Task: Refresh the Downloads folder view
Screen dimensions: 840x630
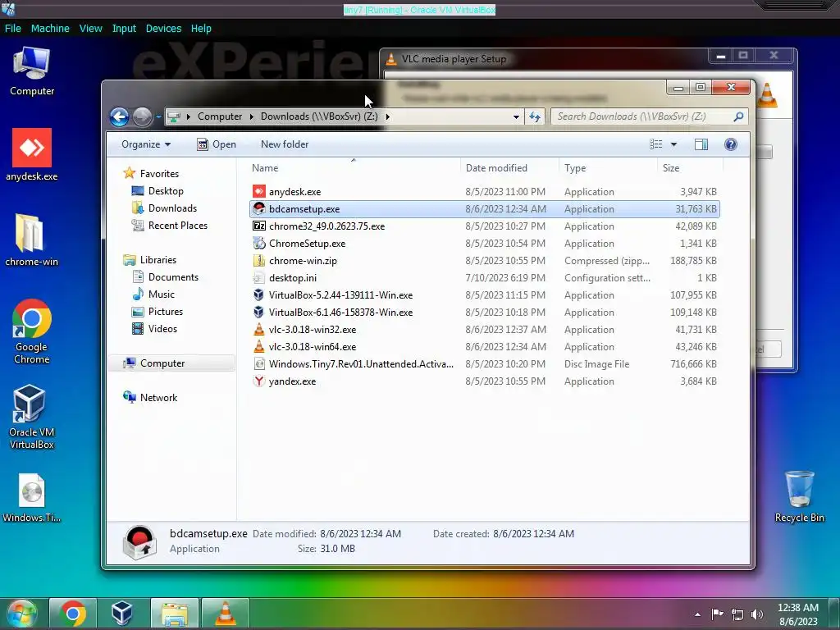Action: click(x=535, y=116)
